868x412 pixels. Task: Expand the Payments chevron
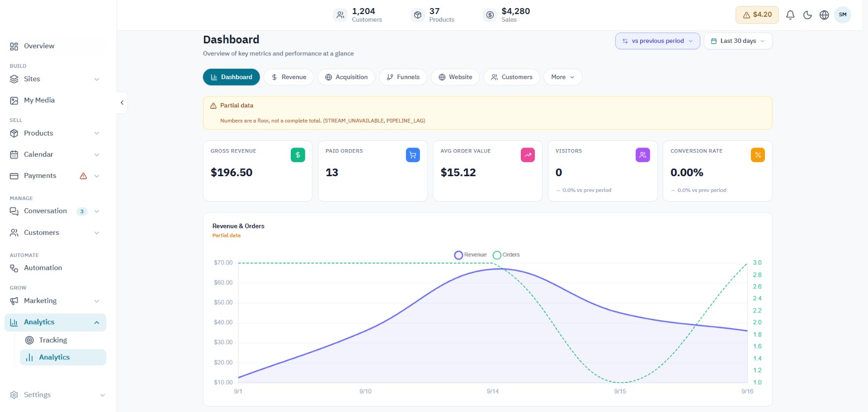(97, 176)
